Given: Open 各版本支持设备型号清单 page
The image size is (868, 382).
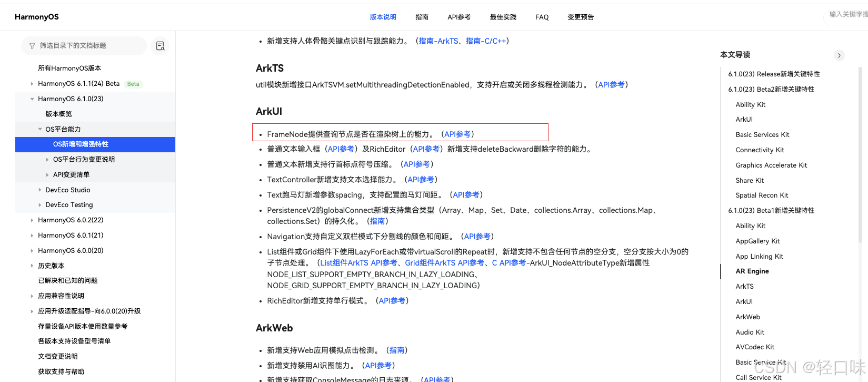Looking at the screenshot, I should point(74,341).
